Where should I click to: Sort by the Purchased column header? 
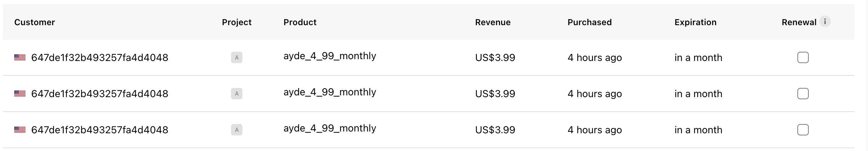[590, 22]
